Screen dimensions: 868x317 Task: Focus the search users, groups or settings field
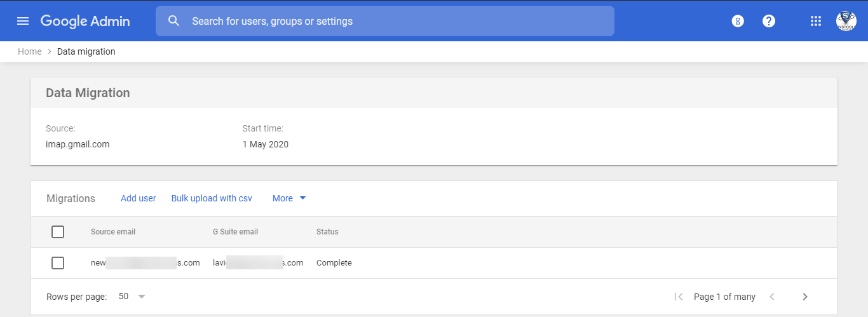(x=385, y=21)
